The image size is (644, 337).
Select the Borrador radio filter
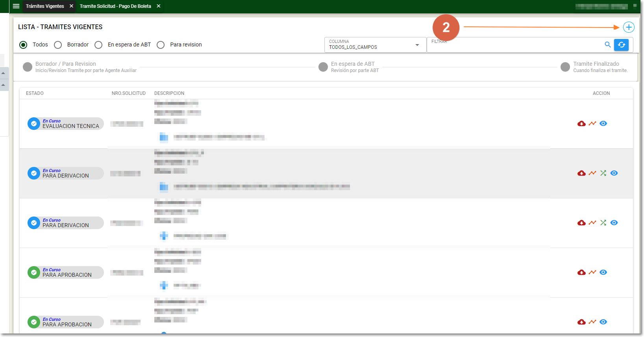[58, 45]
